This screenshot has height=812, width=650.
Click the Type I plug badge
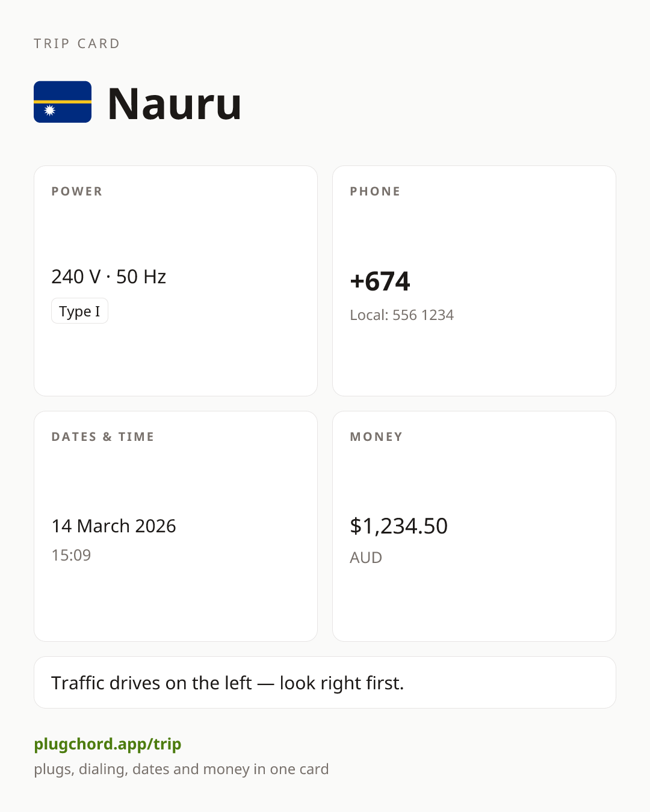click(79, 311)
